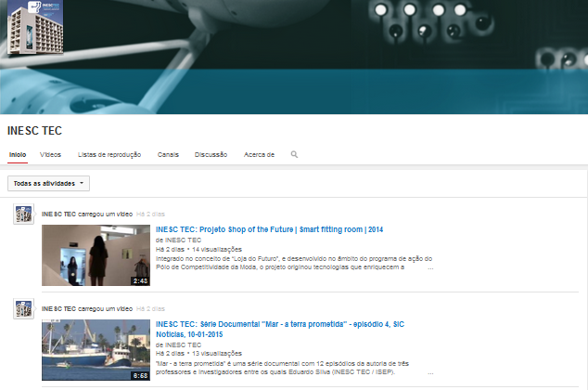Viewport: 588px width, 390px height.
Task: Play the fishing boat documentary thumbnail
Action: click(96, 350)
